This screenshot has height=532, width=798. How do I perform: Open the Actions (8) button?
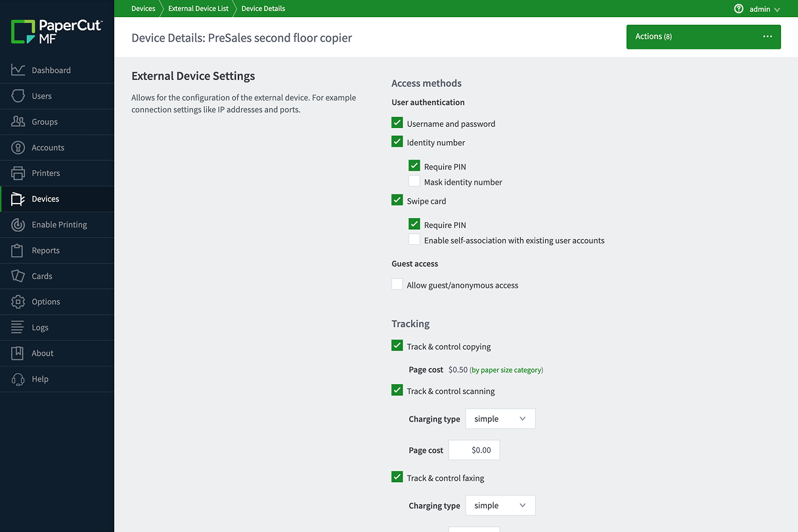[653, 37]
